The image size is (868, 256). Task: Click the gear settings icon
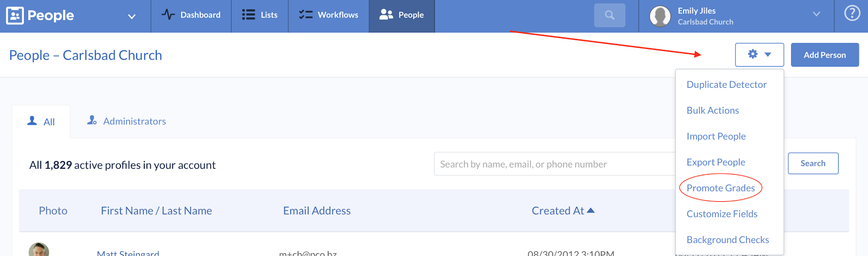[x=752, y=54]
